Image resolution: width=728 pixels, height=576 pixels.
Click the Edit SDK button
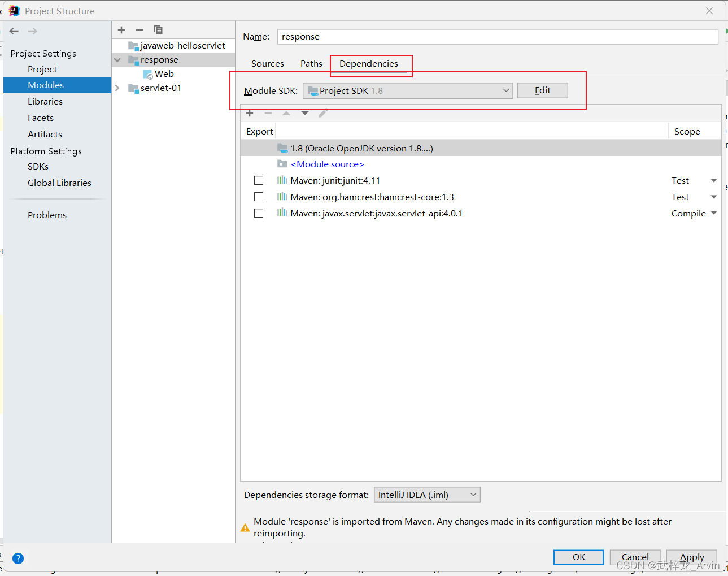coord(543,90)
